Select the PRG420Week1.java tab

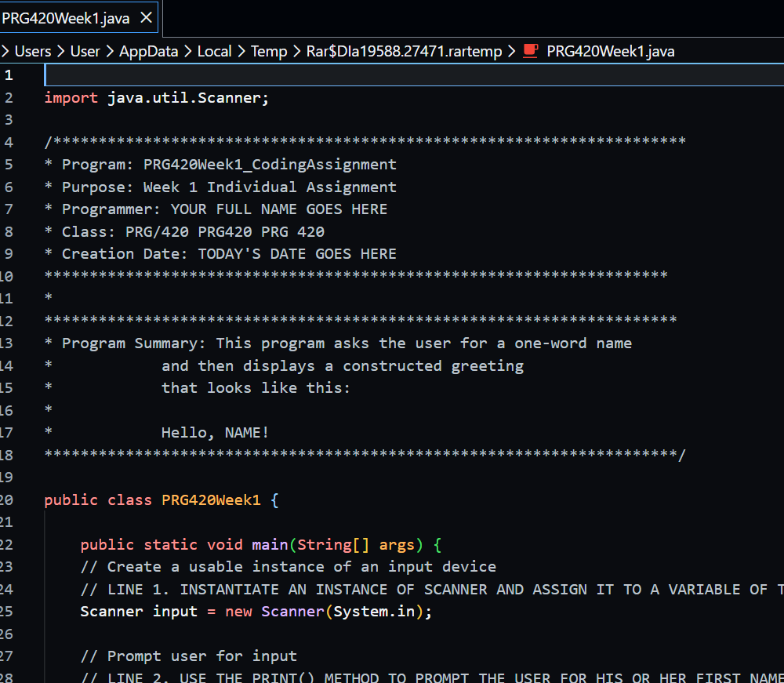[66, 18]
